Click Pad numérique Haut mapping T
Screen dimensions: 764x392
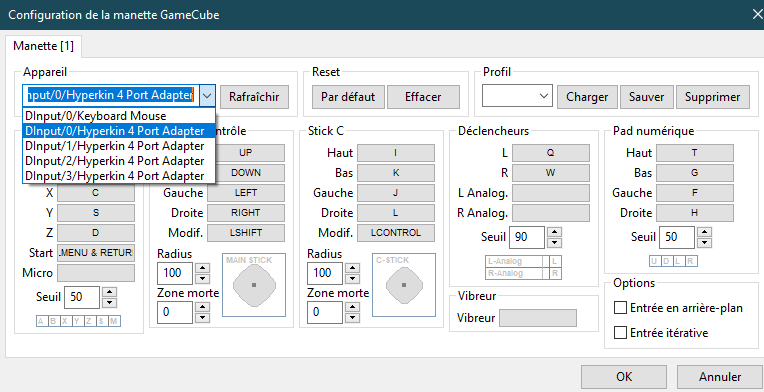695,153
